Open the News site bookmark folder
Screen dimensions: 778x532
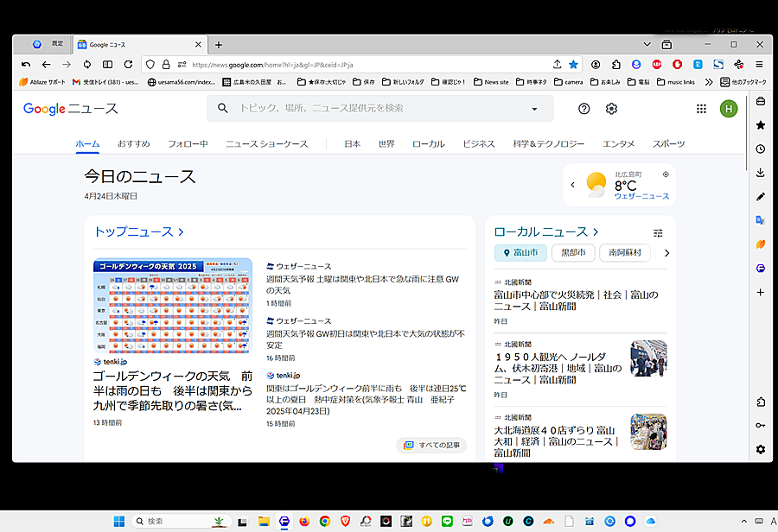[491, 82]
